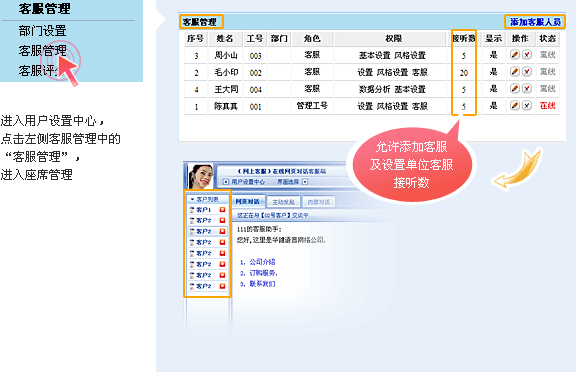Click the 数据分析 基本设置 permission cell
Screen dimensions: 576x372
pyautogui.click(x=392, y=89)
